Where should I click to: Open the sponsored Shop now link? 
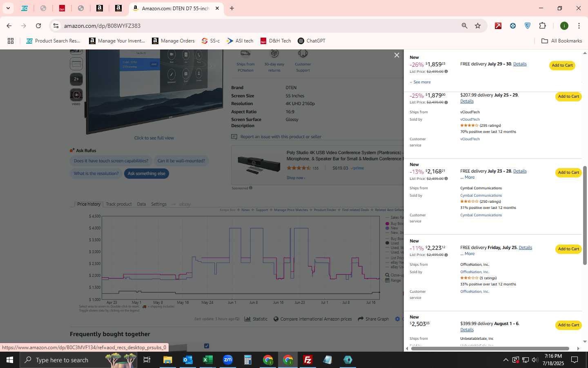(x=296, y=178)
